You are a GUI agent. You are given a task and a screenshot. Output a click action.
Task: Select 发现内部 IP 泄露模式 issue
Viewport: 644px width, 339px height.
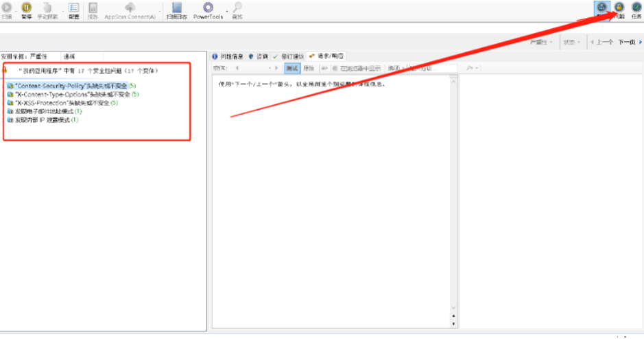(43, 120)
